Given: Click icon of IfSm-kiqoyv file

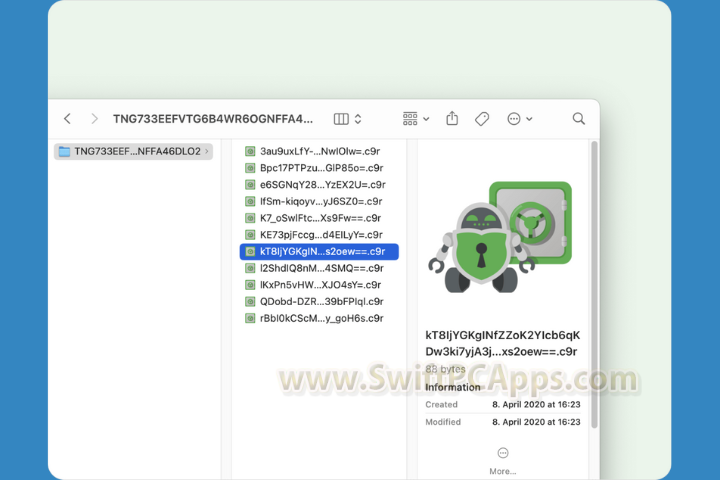Looking at the screenshot, I should (250, 201).
